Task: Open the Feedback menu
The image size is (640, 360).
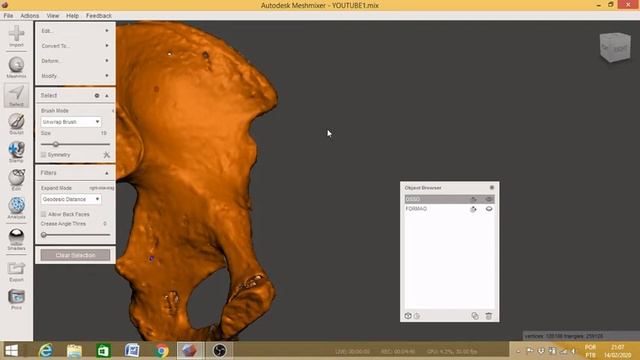Action: click(x=99, y=16)
